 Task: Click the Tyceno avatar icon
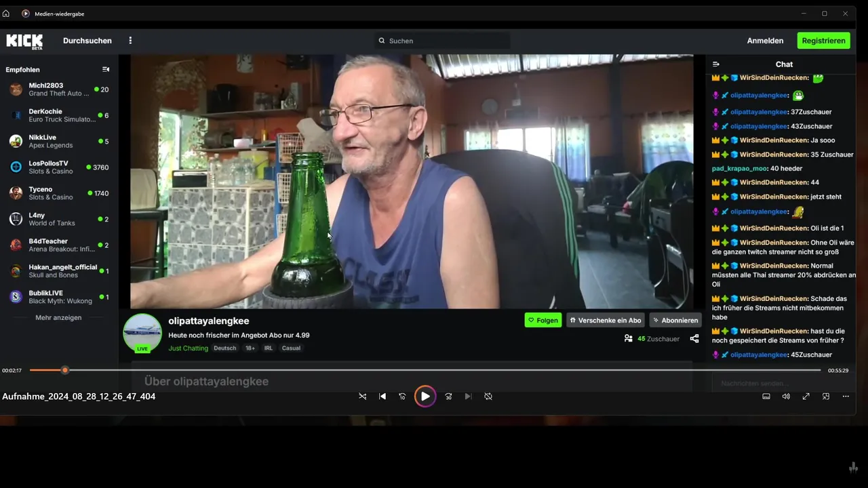click(x=16, y=193)
